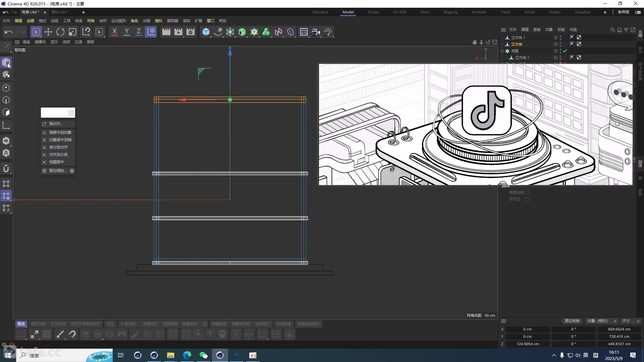Click the 复位变换 button
Image resolution: width=644 pixels, height=362 pixels.
pos(572,321)
